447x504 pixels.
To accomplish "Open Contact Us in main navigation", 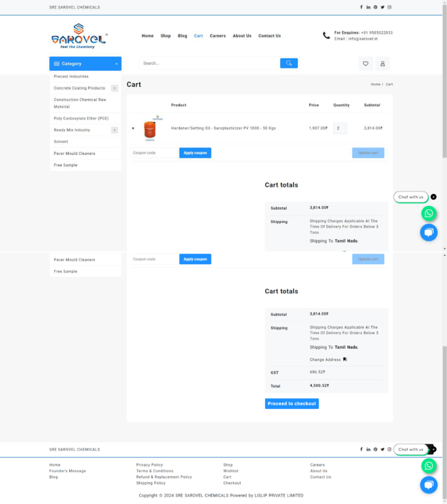I will click(x=269, y=35).
